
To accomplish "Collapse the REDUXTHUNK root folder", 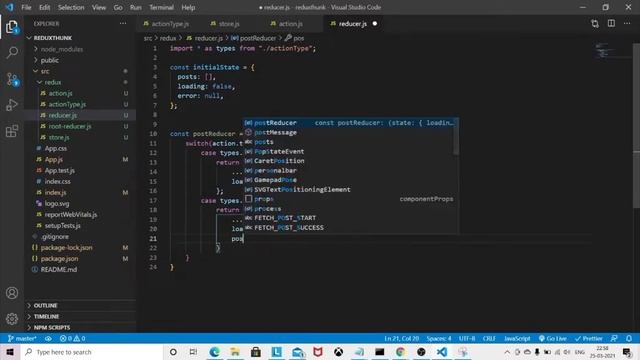I will coord(53,38).
